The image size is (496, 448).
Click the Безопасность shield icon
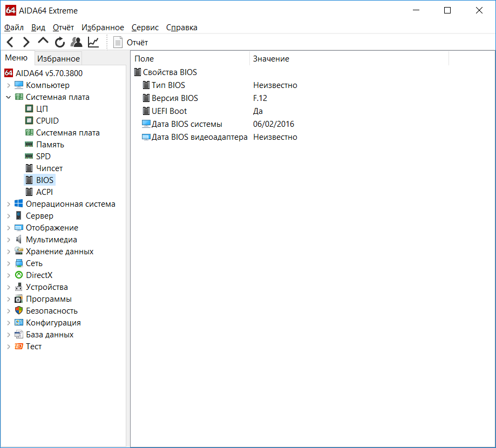pos(19,310)
